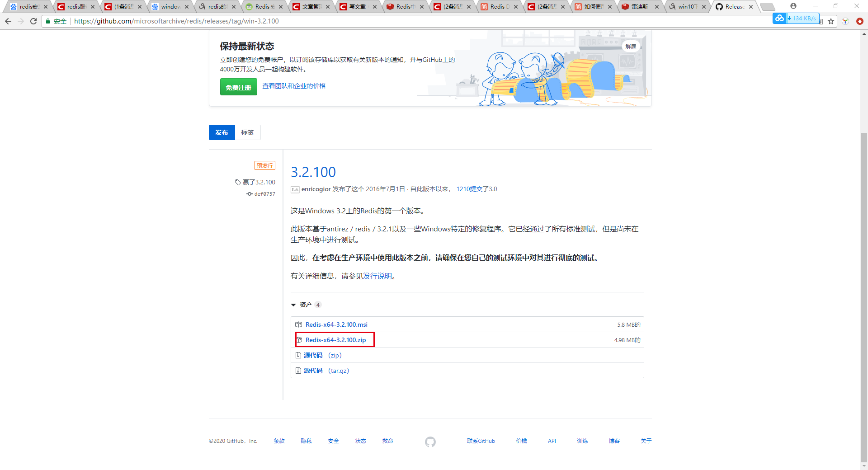Open 查看团队和企业的价格 link
Viewport: 868px width, 470px height.
[x=294, y=86]
